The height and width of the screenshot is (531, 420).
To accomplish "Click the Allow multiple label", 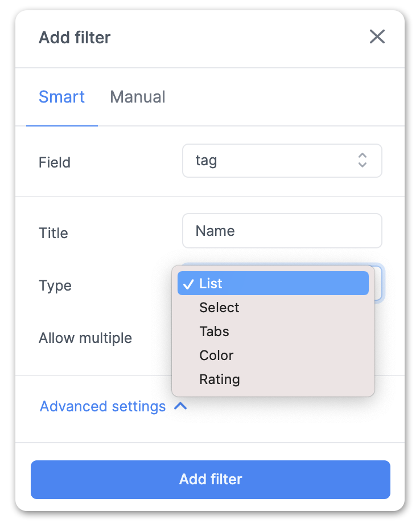I will [85, 338].
